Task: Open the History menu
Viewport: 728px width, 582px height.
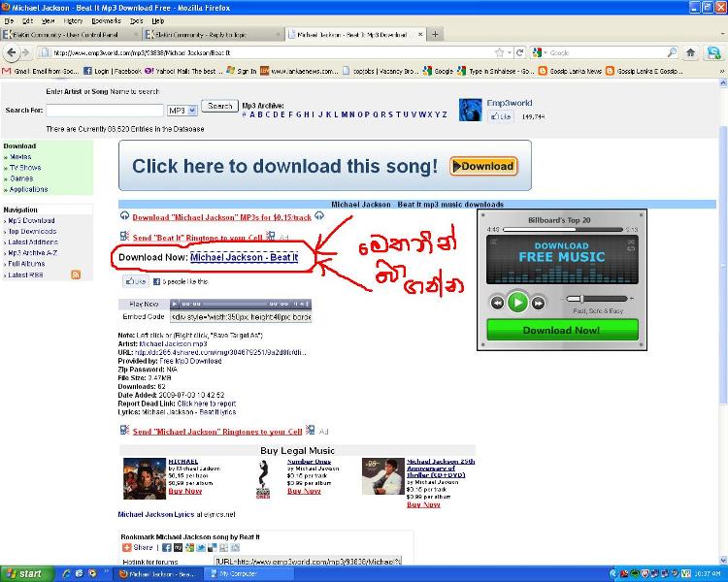Action: 73,21
